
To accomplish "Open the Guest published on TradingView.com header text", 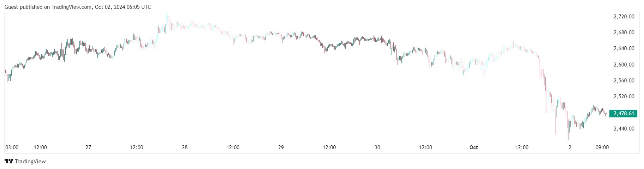I will [x=77, y=7].
